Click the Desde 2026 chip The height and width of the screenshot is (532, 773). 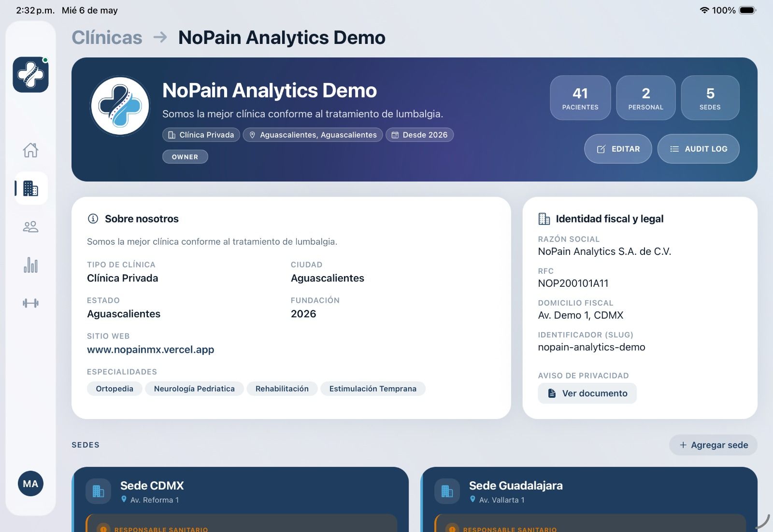pos(419,135)
